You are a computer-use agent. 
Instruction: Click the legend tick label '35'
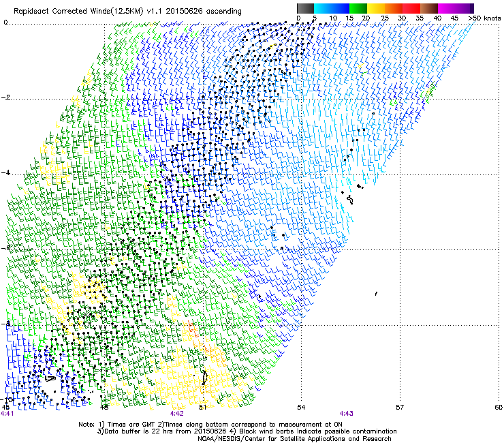pos(420,18)
